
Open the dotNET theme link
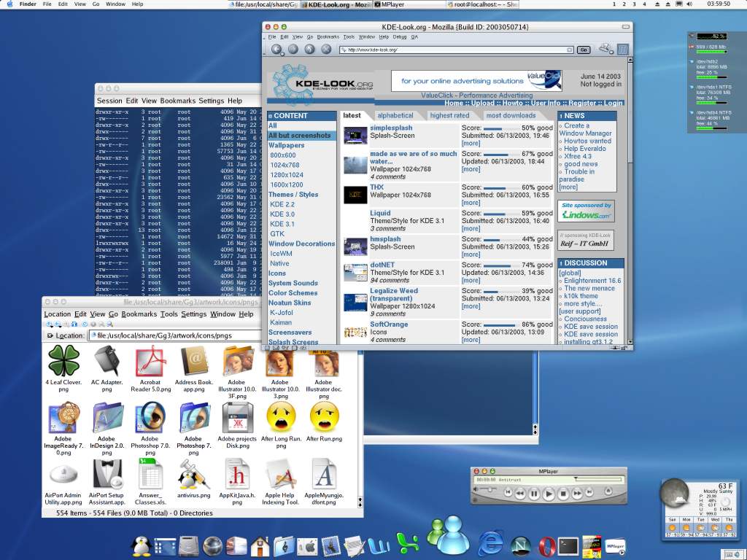point(382,265)
